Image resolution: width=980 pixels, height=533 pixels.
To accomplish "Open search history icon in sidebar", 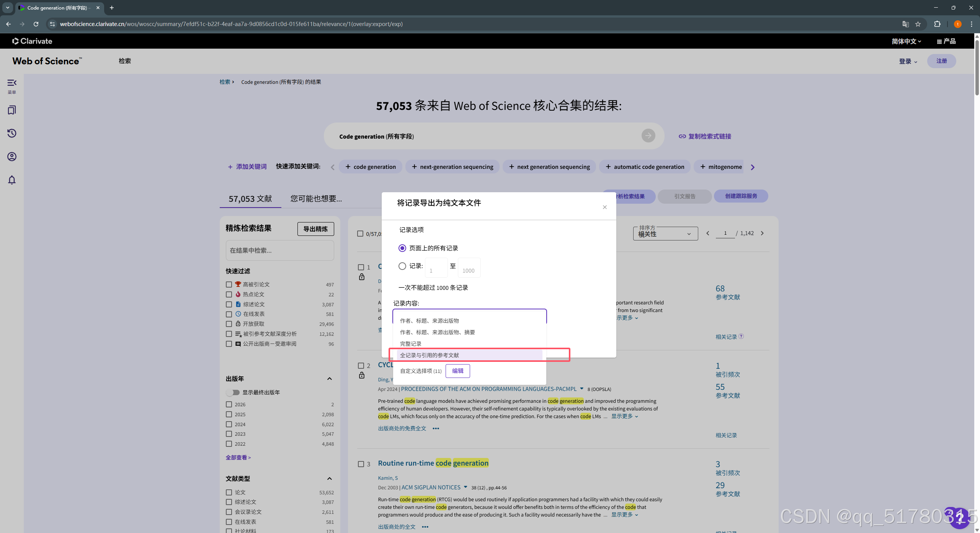I will (12, 133).
